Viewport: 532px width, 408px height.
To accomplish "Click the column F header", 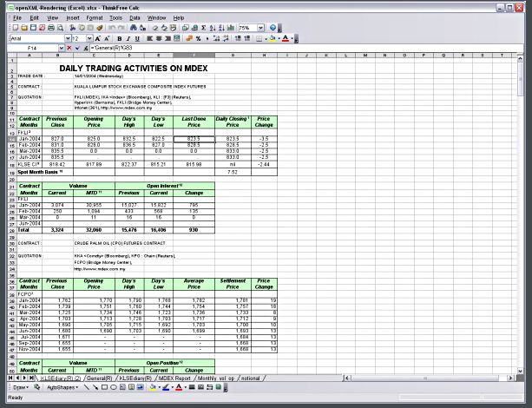I will coord(194,55).
